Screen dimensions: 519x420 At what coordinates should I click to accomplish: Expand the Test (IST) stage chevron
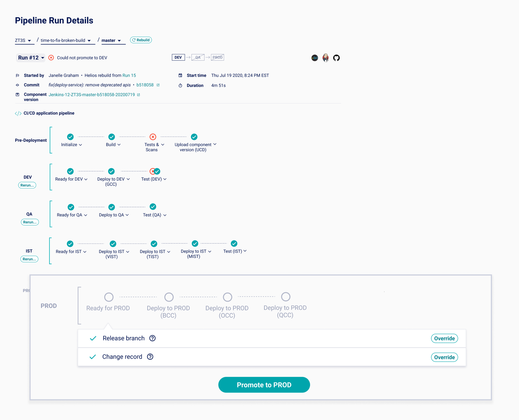[x=245, y=251]
